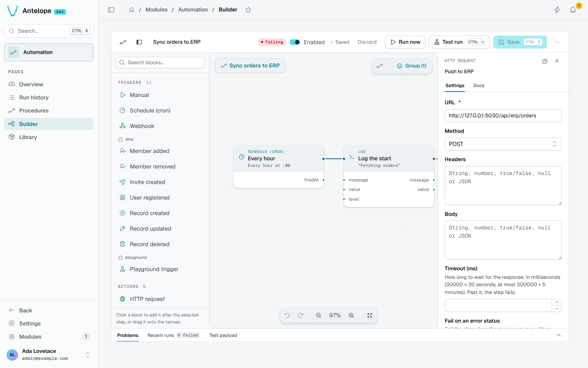Close the HTTP request settings panel
The width and height of the screenshot is (588, 368).
pyautogui.click(x=557, y=61)
